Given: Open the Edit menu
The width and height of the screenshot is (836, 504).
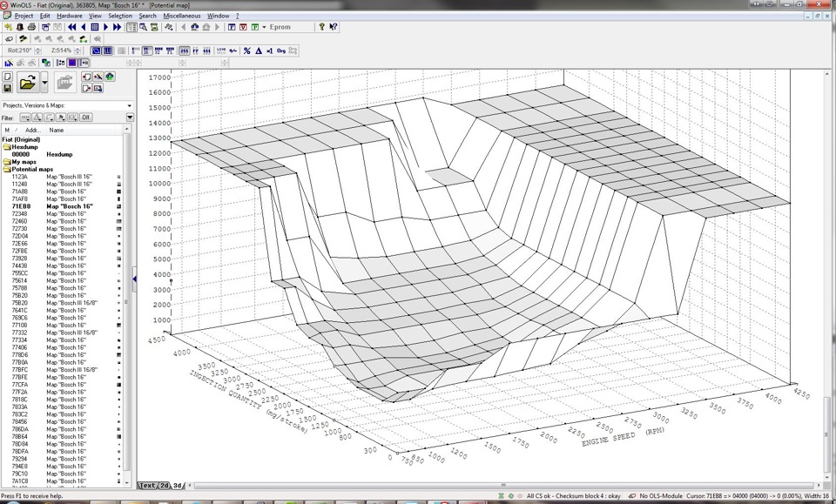Looking at the screenshot, I should (x=44, y=16).
